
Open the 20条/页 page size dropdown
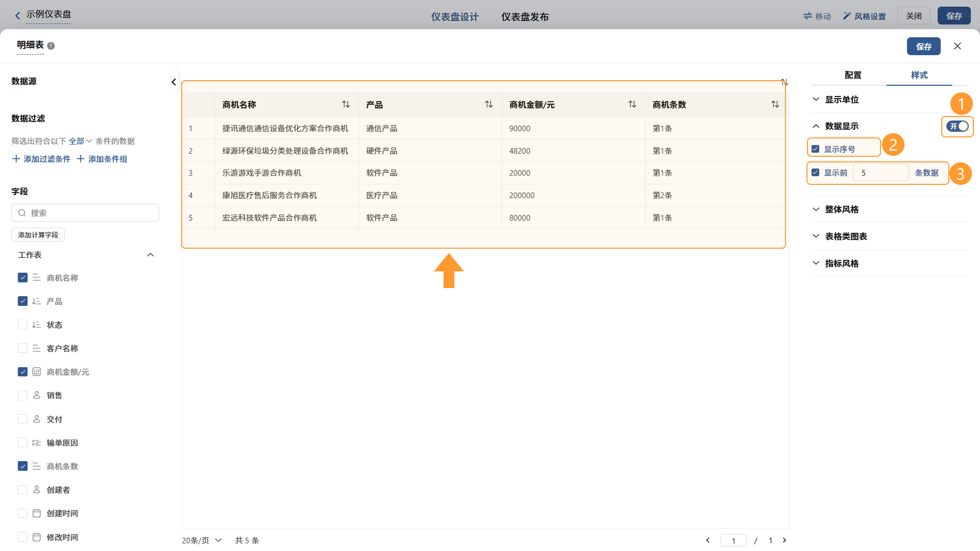coord(202,540)
